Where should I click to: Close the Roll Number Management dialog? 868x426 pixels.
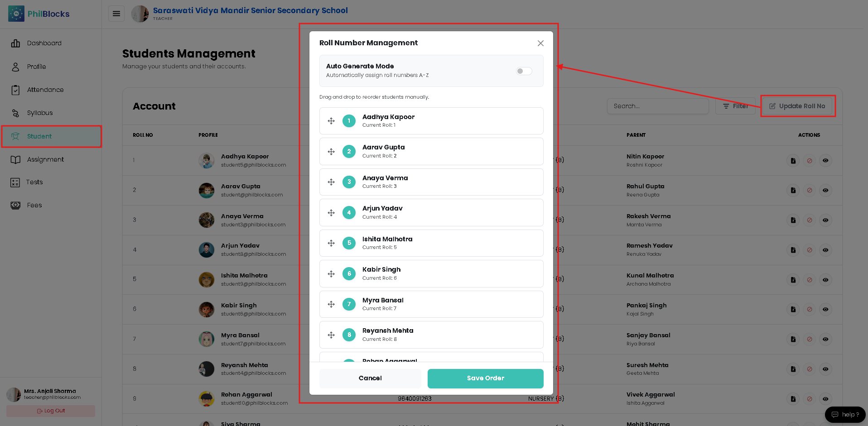click(x=540, y=43)
